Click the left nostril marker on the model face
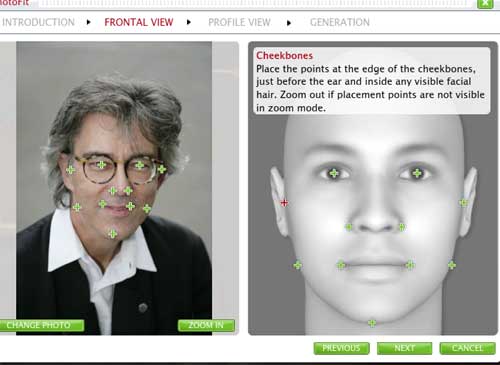 (x=349, y=227)
